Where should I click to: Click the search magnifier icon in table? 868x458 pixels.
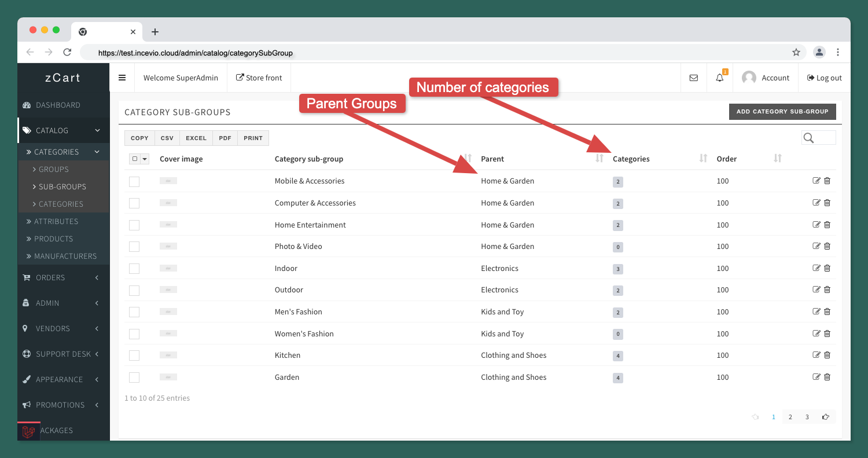pos(809,138)
